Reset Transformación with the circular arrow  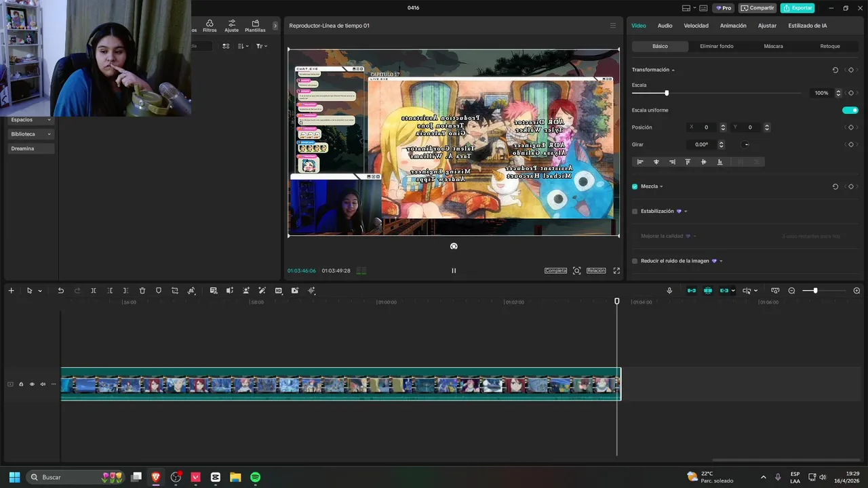[835, 70]
